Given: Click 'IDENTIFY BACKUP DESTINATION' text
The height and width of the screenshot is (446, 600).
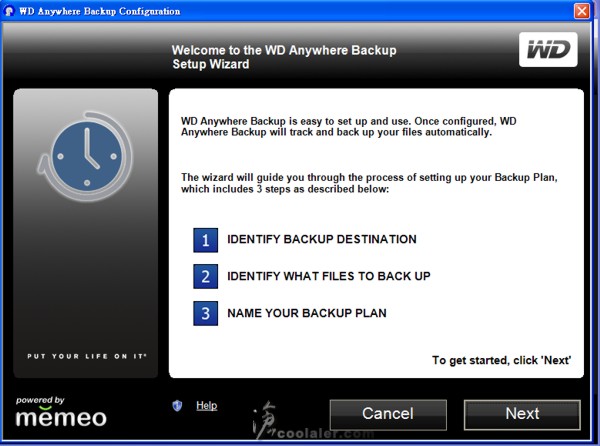Looking at the screenshot, I should coord(322,239).
